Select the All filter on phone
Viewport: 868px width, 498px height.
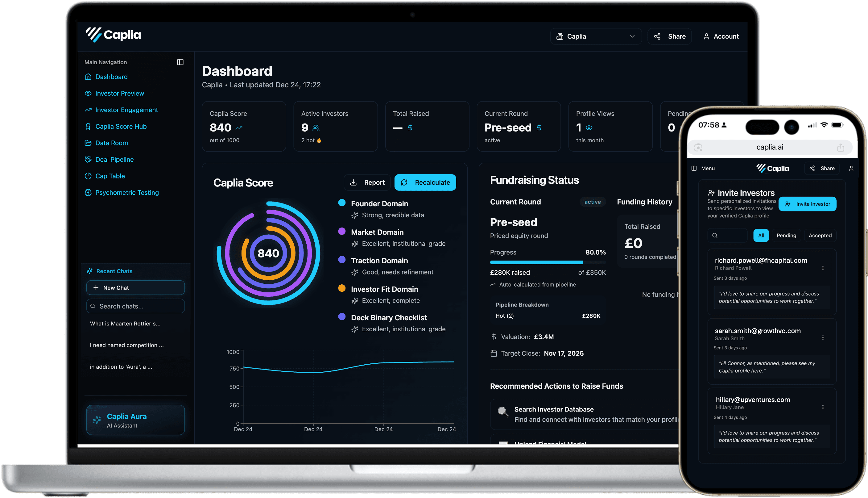(761, 235)
